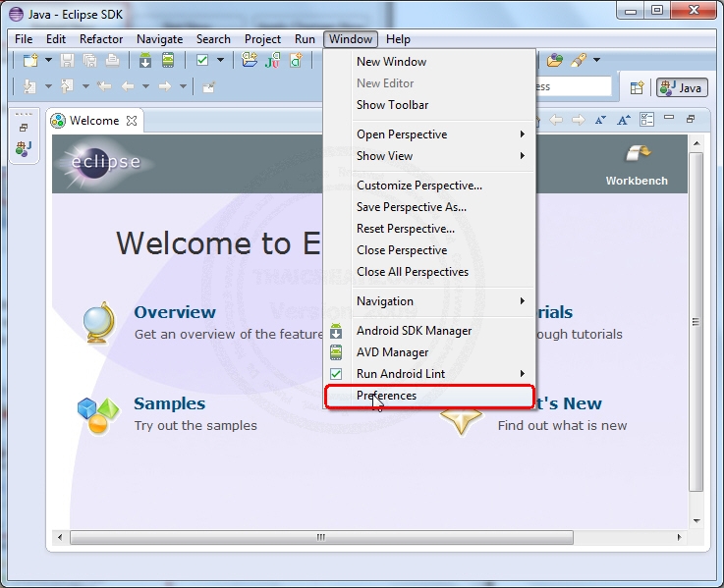Open the Help menu

click(398, 39)
